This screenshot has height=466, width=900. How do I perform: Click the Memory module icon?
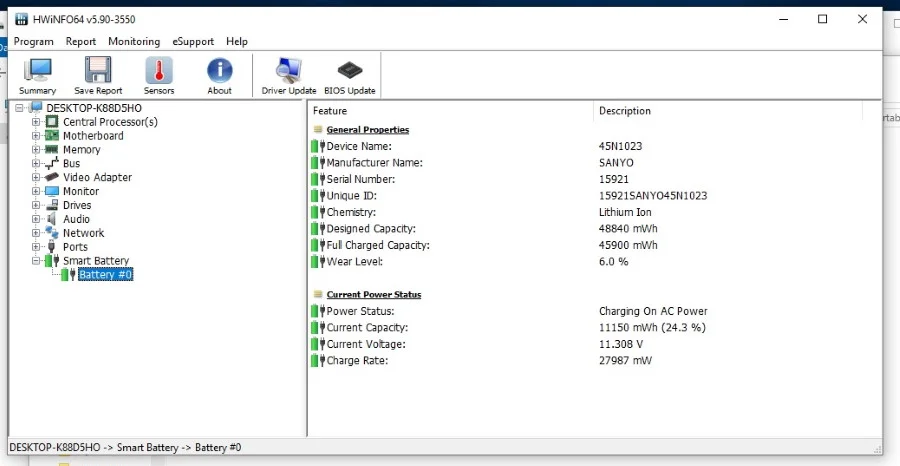[52, 149]
